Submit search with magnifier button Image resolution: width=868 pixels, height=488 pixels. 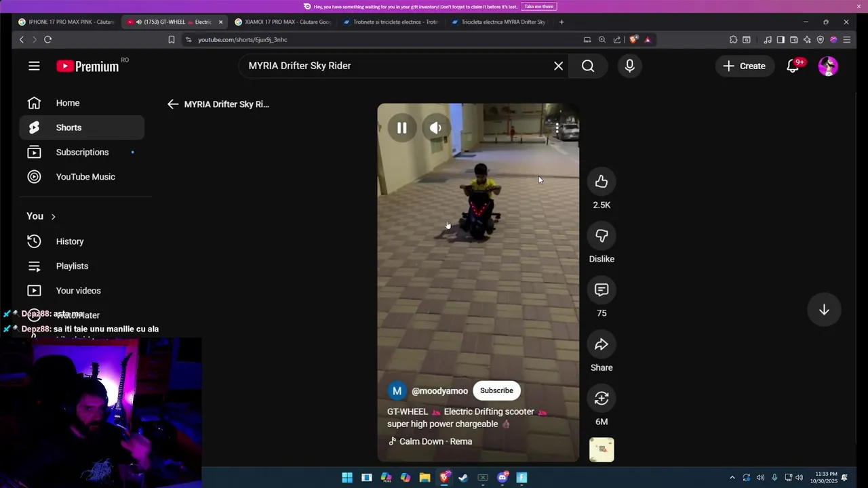click(588, 66)
